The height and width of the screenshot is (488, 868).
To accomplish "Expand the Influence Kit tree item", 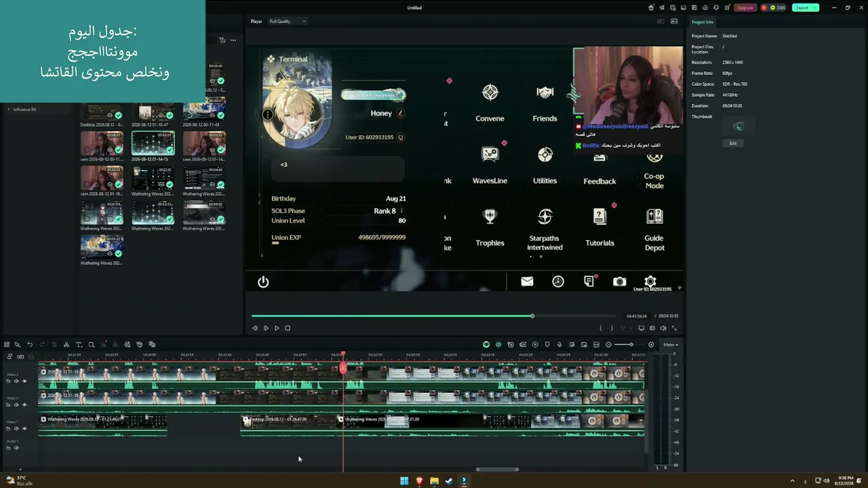I will click(9, 109).
